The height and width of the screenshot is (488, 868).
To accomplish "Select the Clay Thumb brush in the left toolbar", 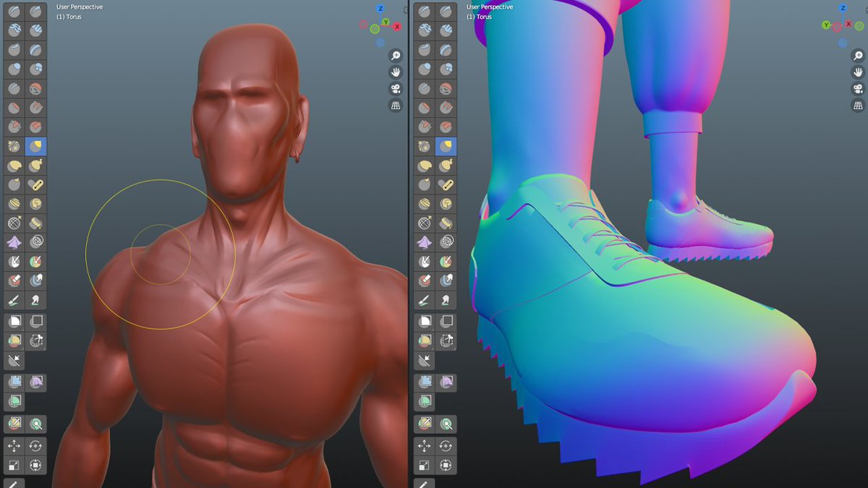I will (x=14, y=50).
